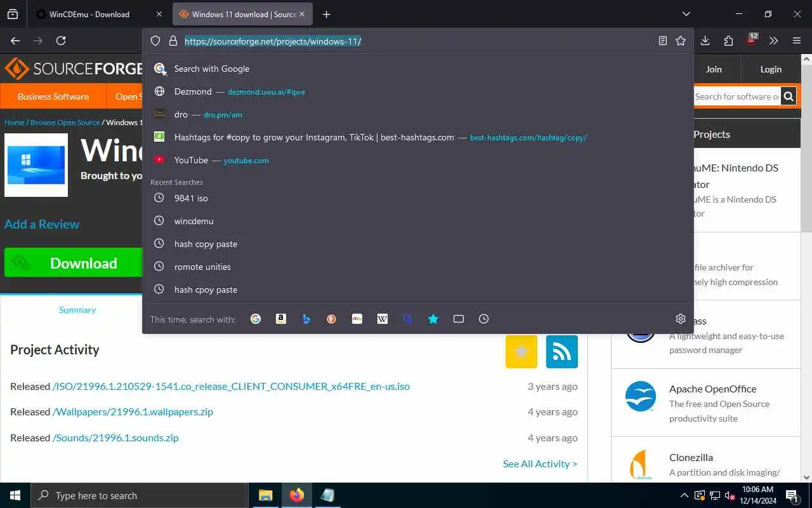This screenshot has height=508, width=812.
Task: Open the Windows Start menu
Action: click(x=15, y=495)
